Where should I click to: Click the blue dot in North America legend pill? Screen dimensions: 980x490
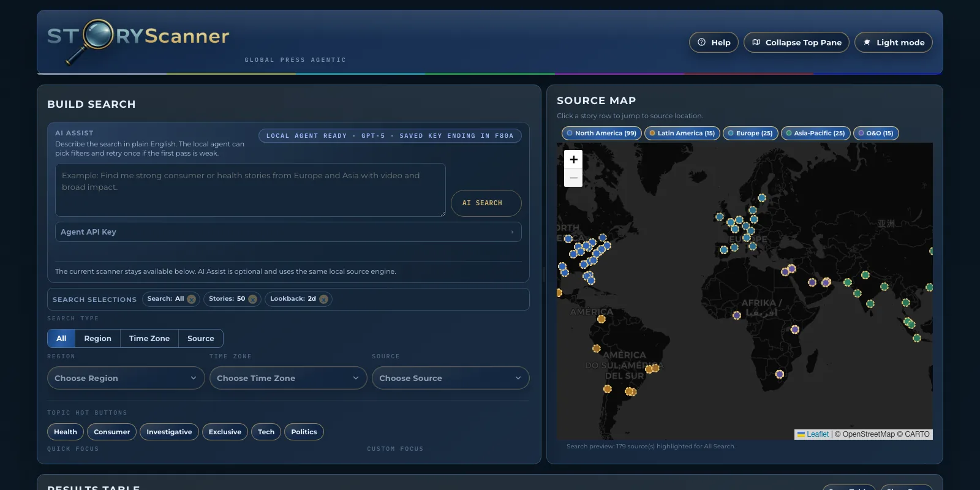pyautogui.click(x=570, y=133)
